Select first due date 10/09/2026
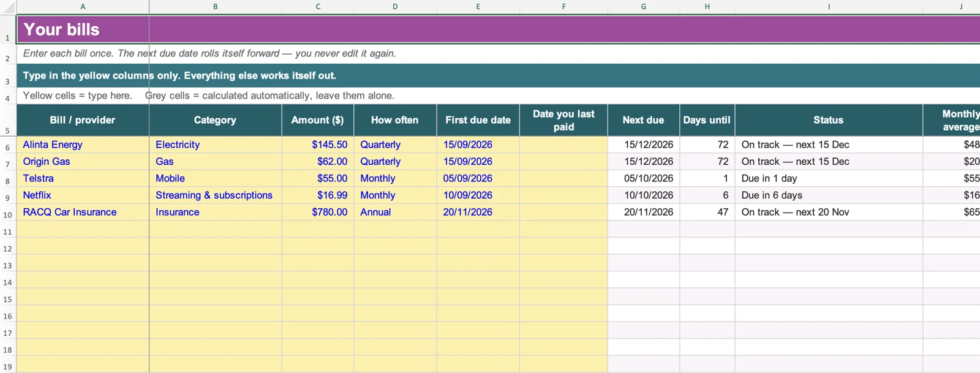 coord(478,195)
